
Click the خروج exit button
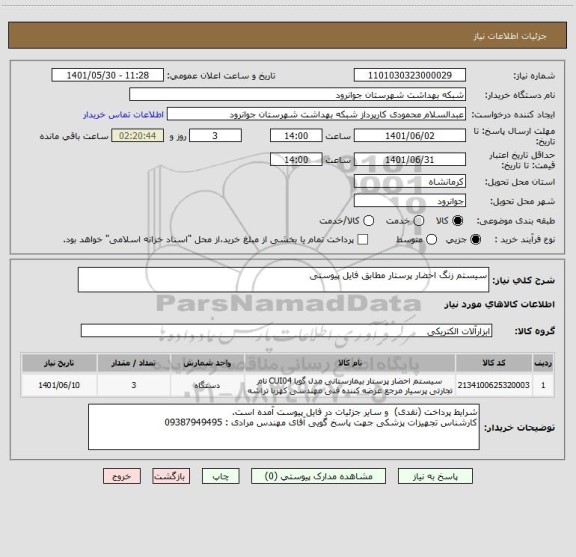[122, 476]
